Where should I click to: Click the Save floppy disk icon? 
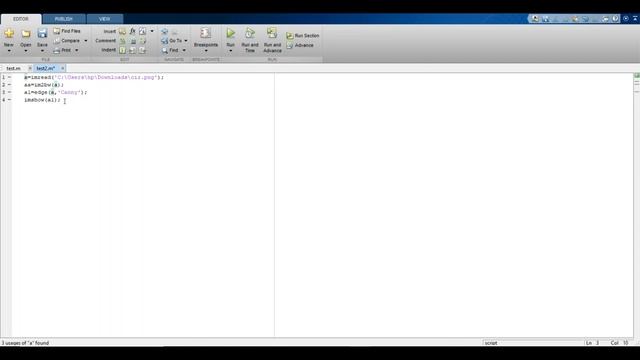point(42,33)
